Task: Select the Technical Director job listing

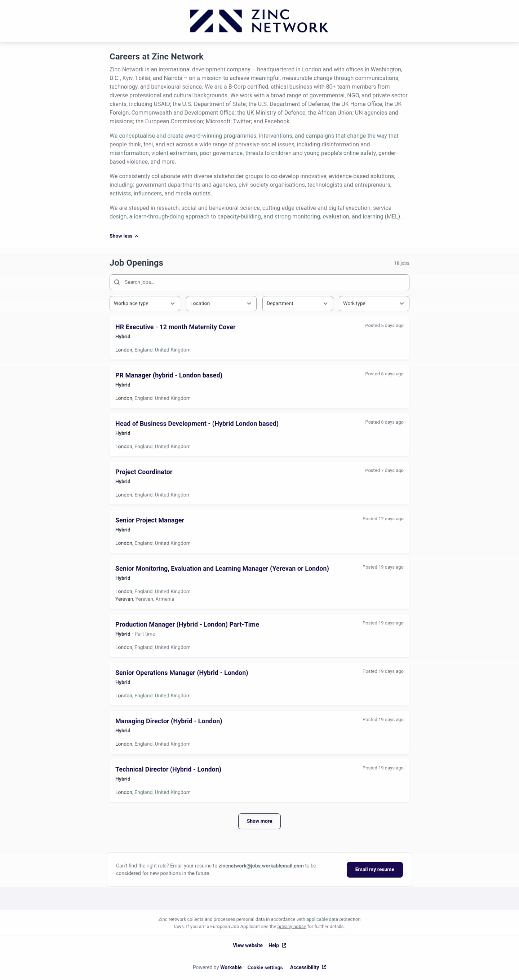Action: [x=168, y=770]
